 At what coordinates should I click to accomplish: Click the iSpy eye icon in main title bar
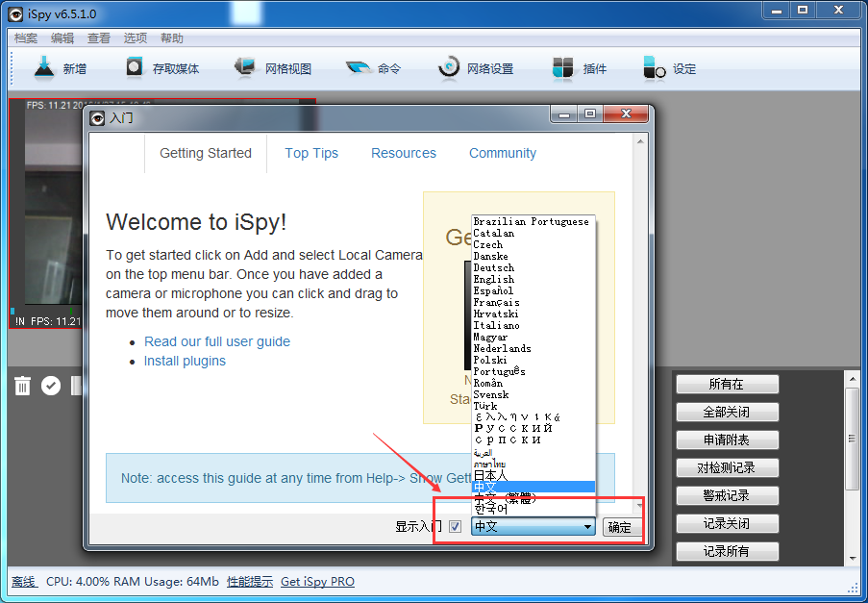click(15, 13)
